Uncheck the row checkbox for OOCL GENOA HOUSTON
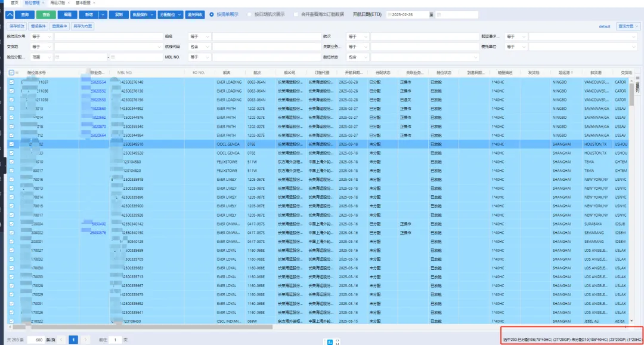Image resolution: width=644 pixels, height=345 pixels. [11, 144]
